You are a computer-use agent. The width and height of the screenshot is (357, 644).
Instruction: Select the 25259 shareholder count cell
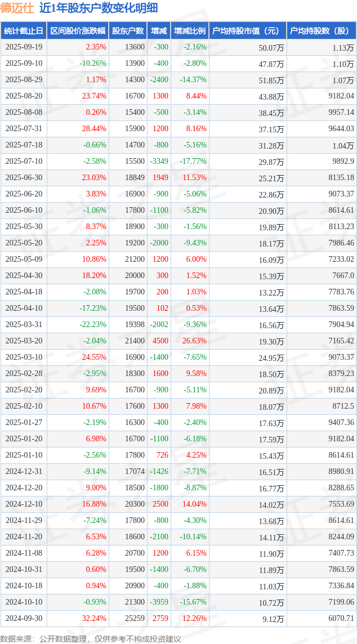coord(134,619)
